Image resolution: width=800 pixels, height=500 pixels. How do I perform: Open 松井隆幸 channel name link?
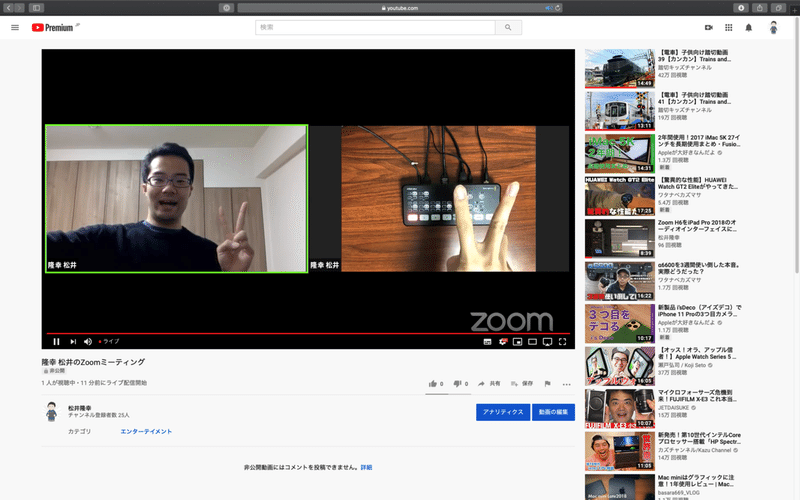click(x=80, y=408)
